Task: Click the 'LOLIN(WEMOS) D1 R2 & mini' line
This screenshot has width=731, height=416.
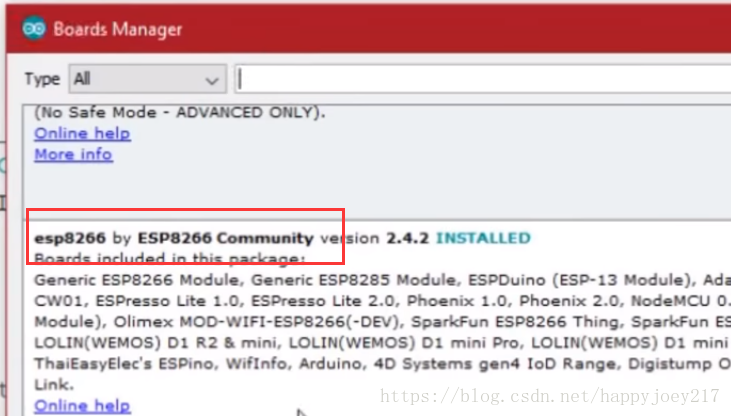Action: 382,343
